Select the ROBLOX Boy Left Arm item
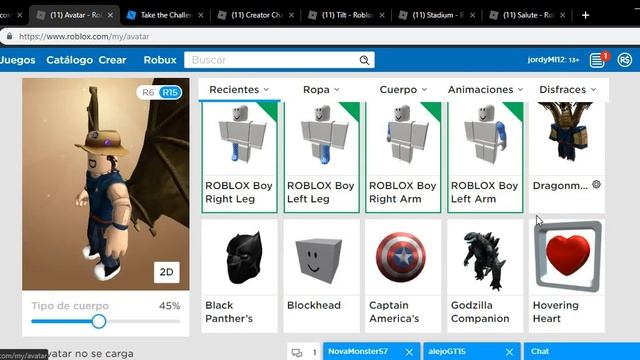Viewport: 640px width, 360px height. 485,157
